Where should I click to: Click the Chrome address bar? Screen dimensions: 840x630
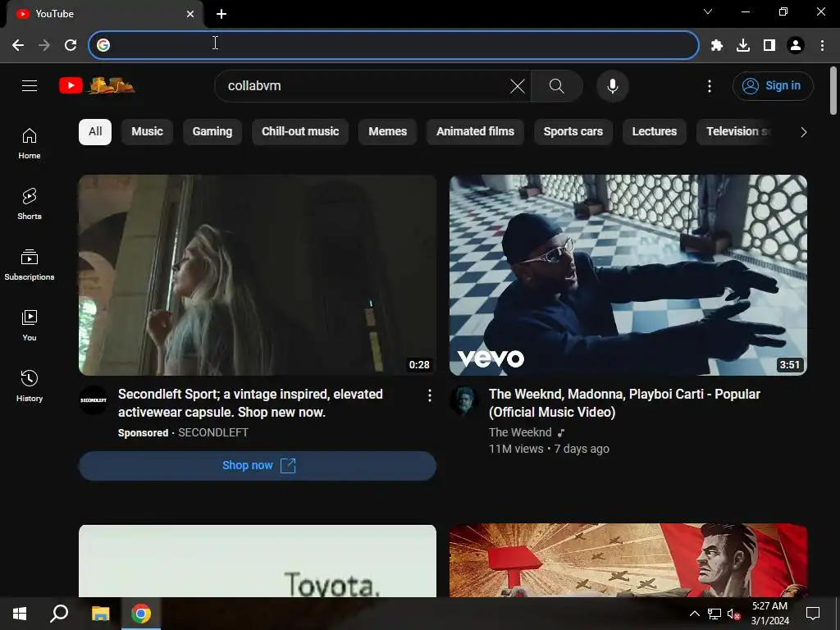coord(394,45)
